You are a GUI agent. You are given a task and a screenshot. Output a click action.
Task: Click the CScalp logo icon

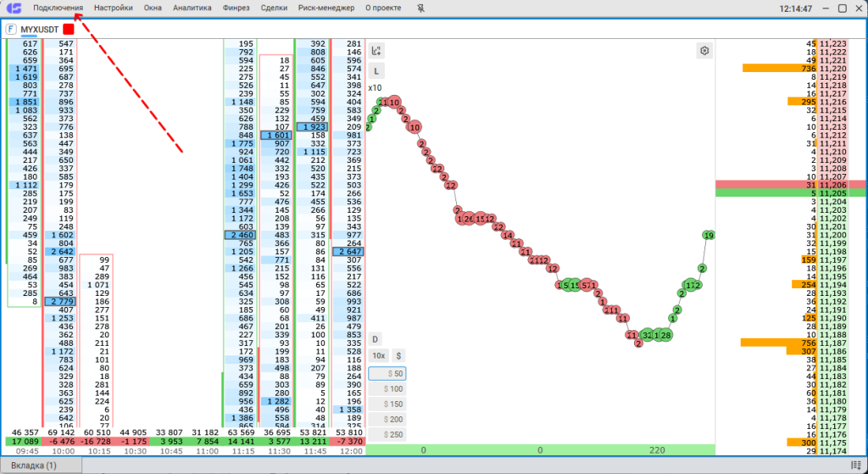click(x=14, y=8)
